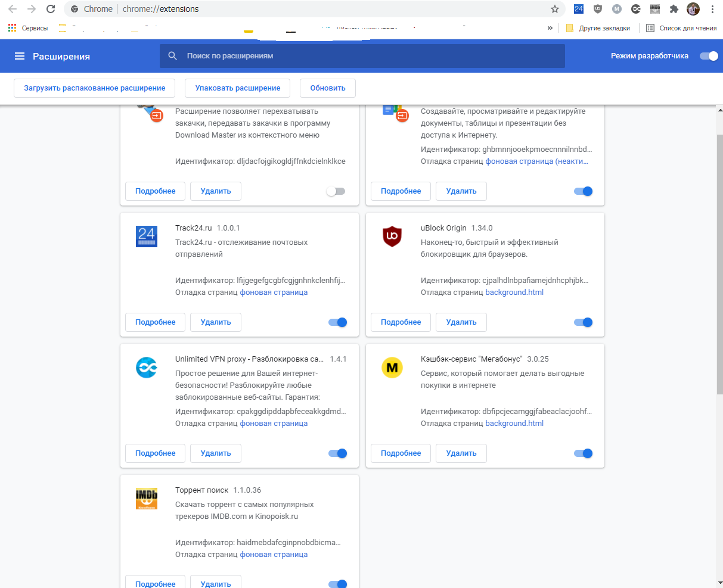Click the Расширения page title

coord(61,56)
